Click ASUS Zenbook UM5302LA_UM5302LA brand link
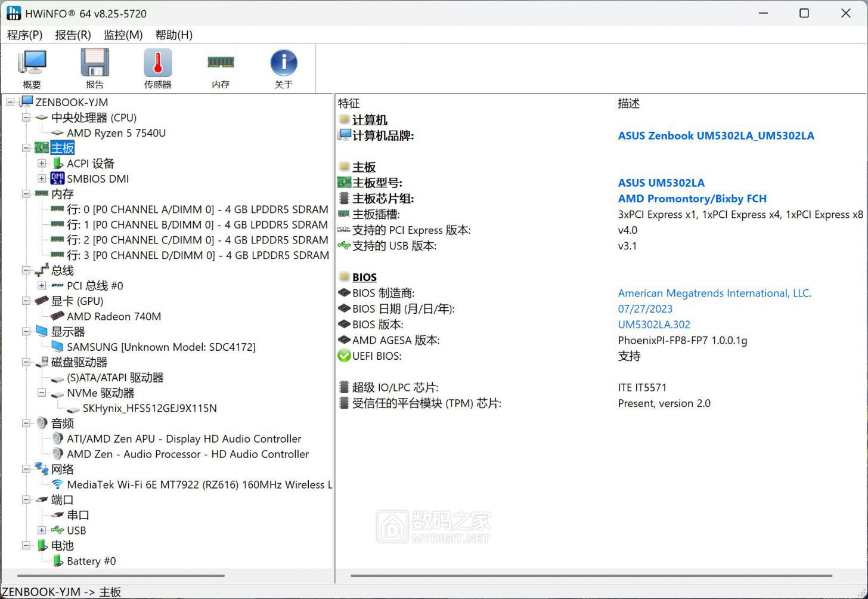The width and height of the screenshot is (868, 599). tap(716, 135)
